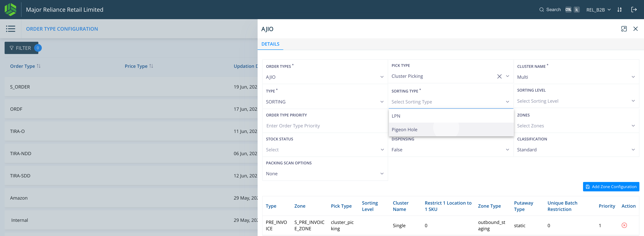Click the green company logo icon

point(11,10)
